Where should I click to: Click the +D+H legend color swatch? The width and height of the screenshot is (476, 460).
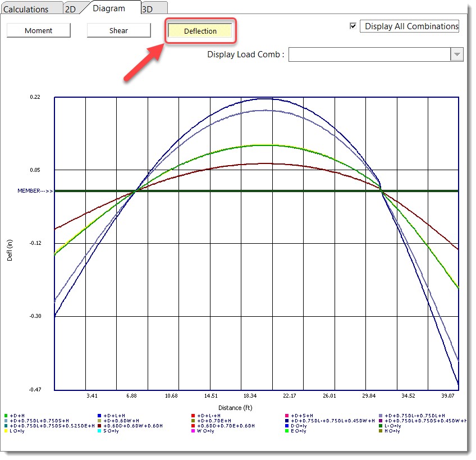6,415
